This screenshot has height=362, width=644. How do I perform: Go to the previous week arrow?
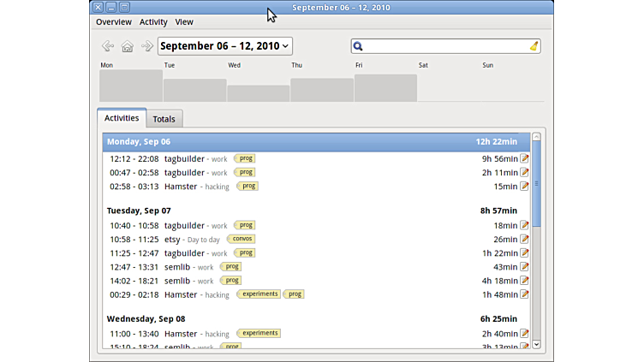[x=107, y=46]
